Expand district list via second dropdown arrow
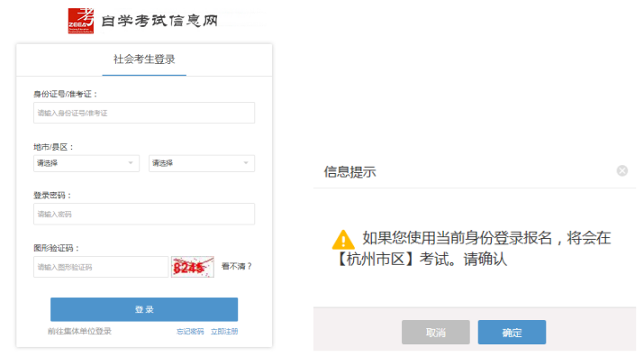This screenshot has height=357, width=644. pyautogui.click(x=246, y=163)
